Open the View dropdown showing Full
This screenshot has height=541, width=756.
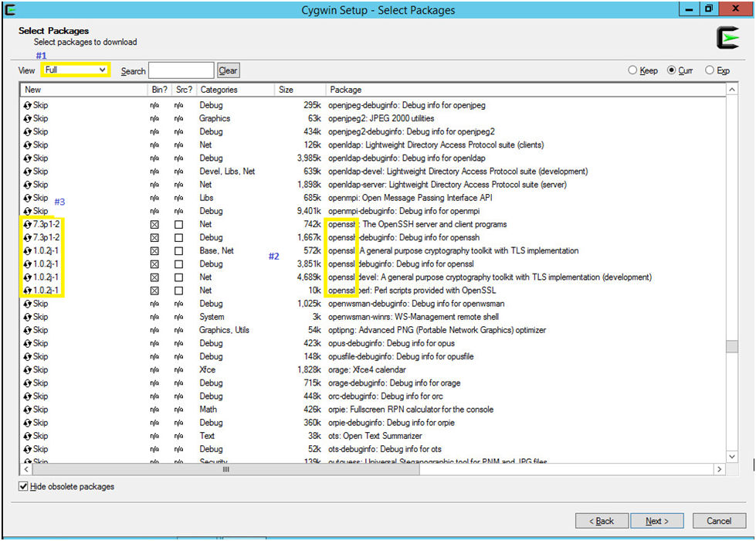(x=75, y=70)
